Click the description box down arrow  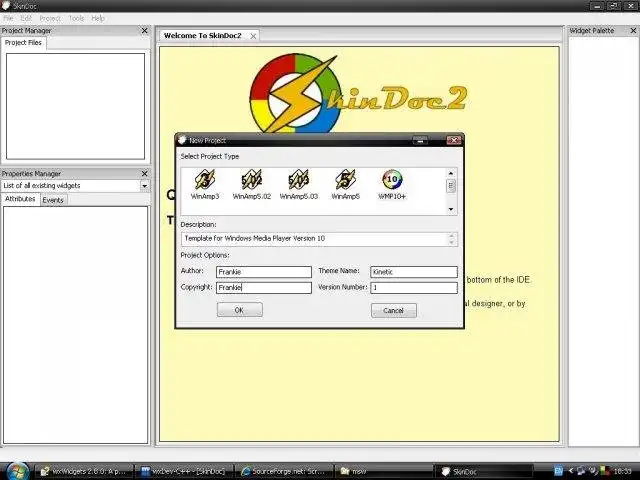click(451, 242)
